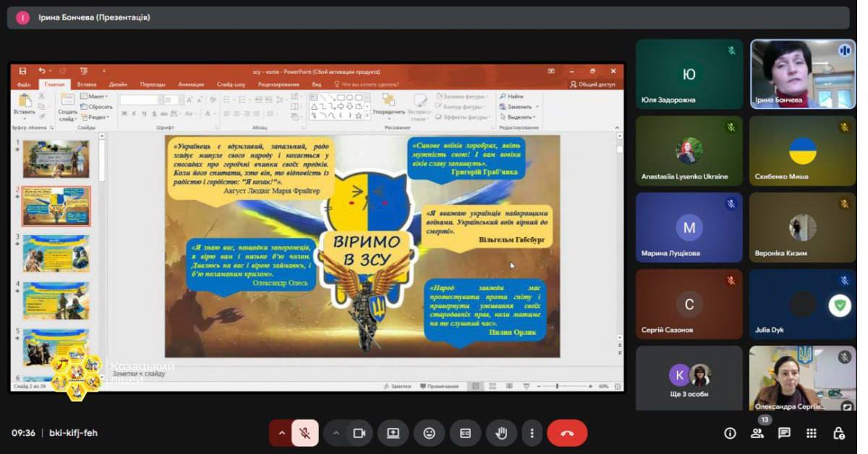Screen dimensions: 868x454
Task: Click the Найти button in ribbon
Action: [514, 96]
